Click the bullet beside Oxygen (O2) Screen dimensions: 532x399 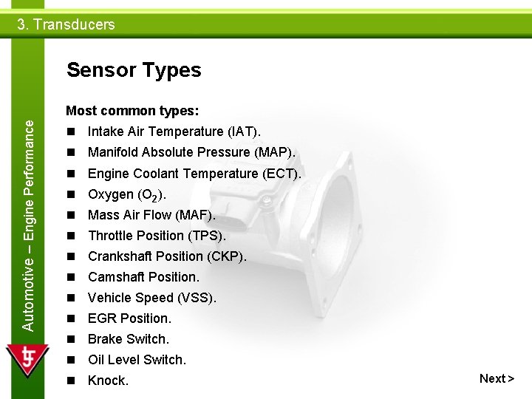pos(71,194)
